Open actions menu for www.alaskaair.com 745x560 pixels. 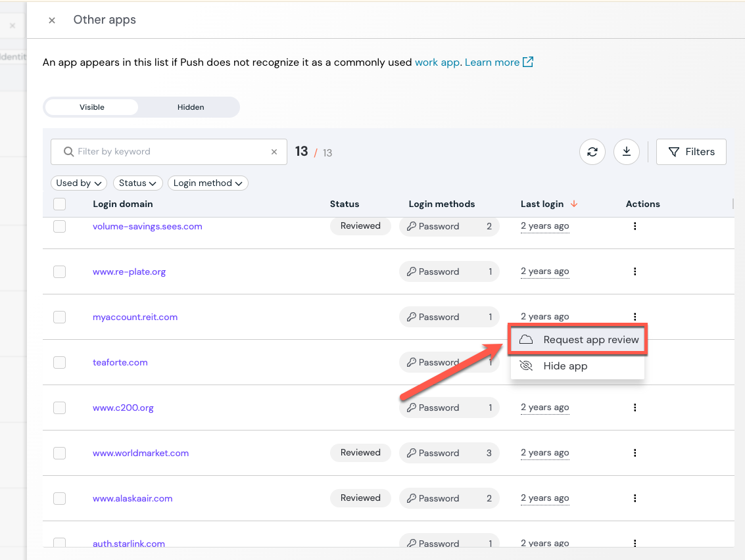pos(635,498)
